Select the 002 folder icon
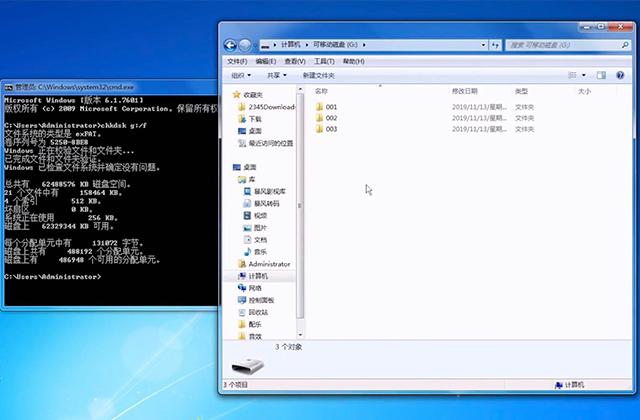The height and width of the screenshot is (420, 640). [x=319, y=118]
